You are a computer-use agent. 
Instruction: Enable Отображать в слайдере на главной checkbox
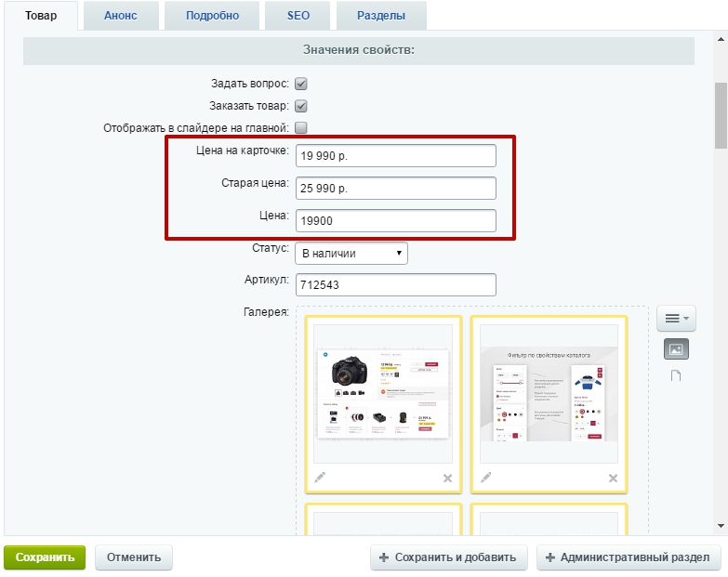pyautogui.click(x=301, y=127)
